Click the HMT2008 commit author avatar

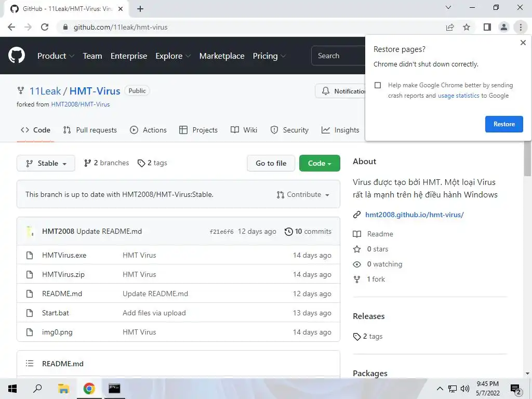point(30,231)
